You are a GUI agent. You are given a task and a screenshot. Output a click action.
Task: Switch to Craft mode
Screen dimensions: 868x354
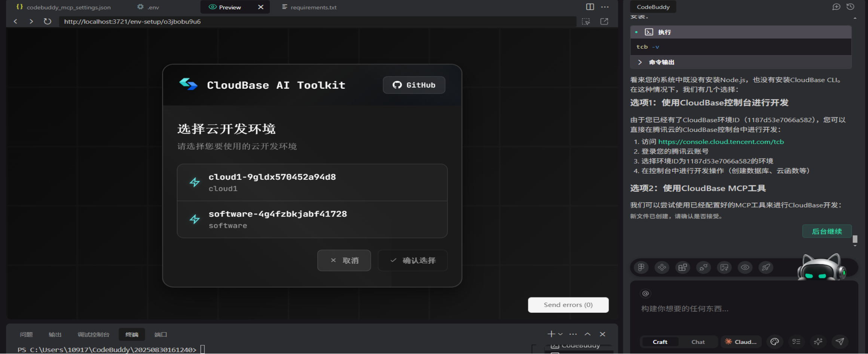(x=660, y=342)
